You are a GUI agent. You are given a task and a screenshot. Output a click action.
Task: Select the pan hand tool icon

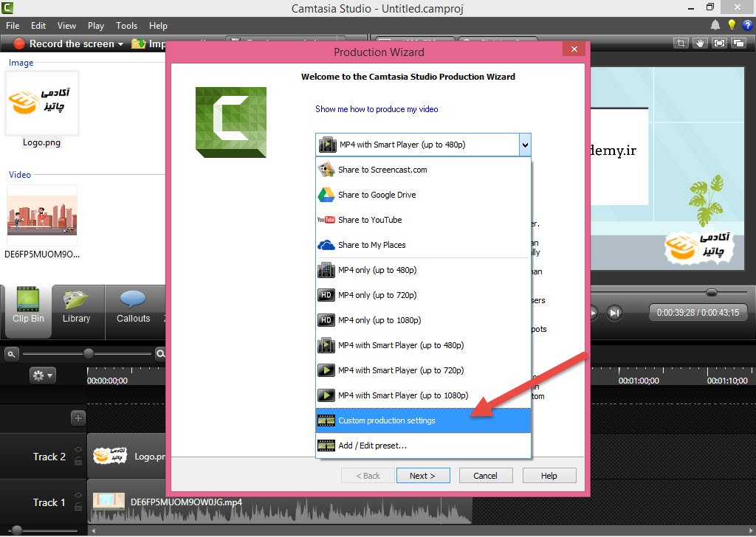[x=700, y=44]
